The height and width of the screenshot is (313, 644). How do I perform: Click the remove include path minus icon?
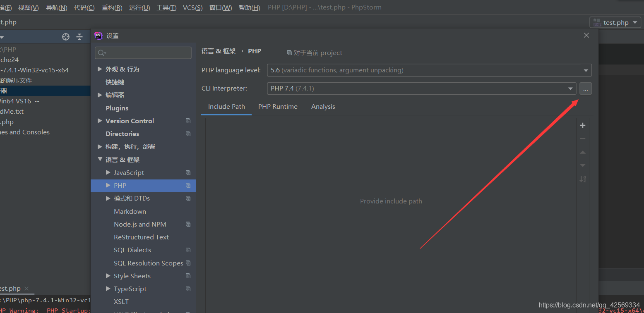[x=583, y=139]
